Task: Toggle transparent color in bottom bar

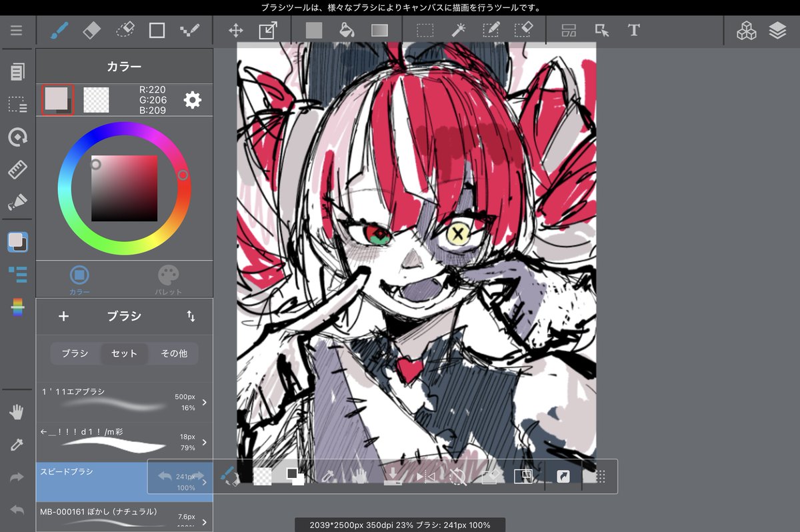Action: tap(262, 476)
